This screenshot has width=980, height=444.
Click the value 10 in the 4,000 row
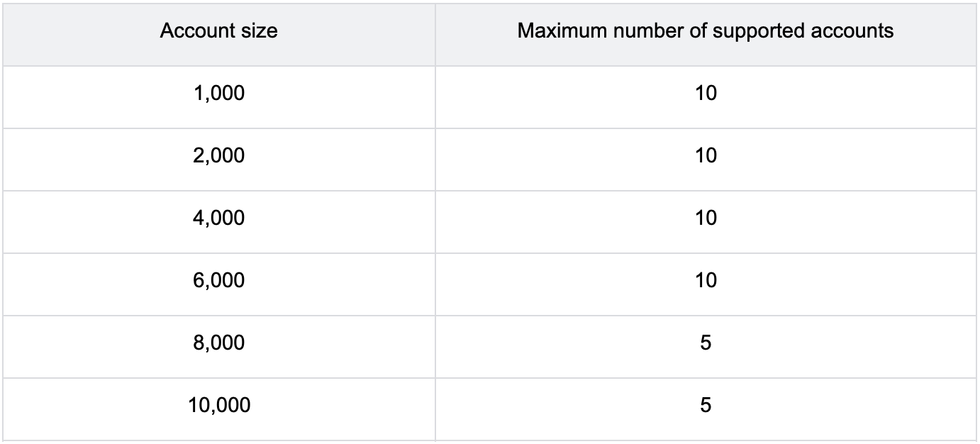(706, 218)
